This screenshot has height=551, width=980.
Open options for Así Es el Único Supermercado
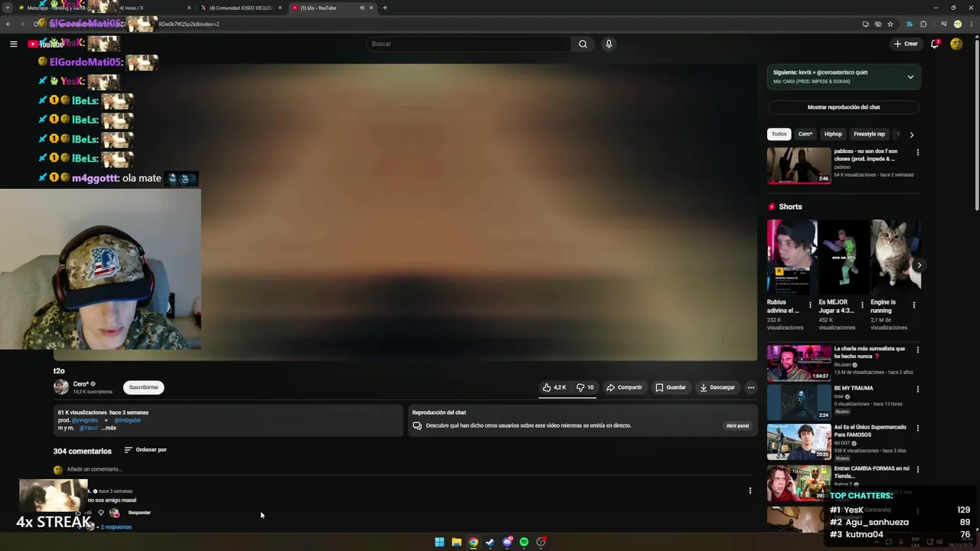coord(917,429)
